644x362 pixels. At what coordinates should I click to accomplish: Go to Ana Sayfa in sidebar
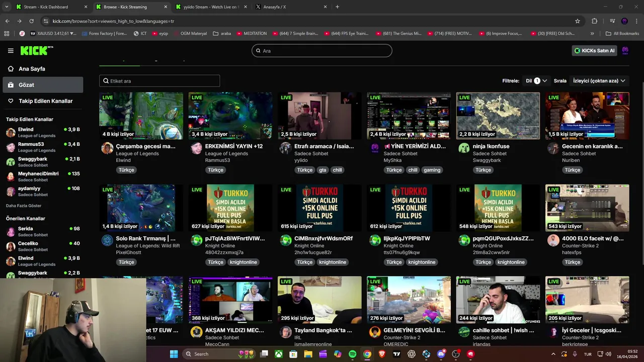point(43,69)
